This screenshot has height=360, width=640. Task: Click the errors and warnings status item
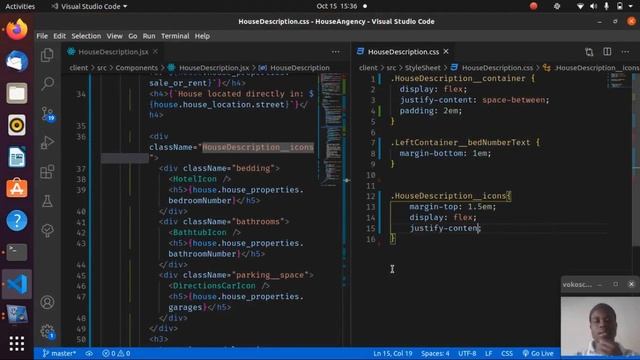(x=116, y=353)
